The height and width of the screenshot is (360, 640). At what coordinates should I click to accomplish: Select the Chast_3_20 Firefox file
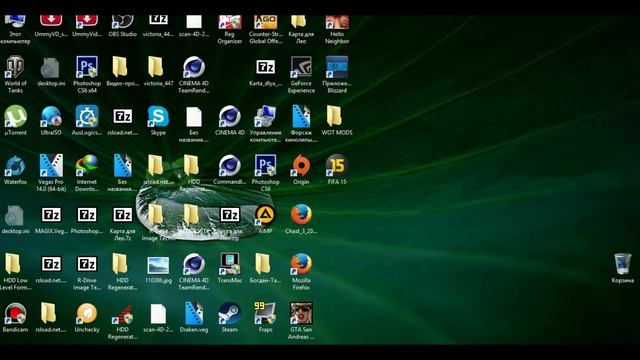(301, 215)
